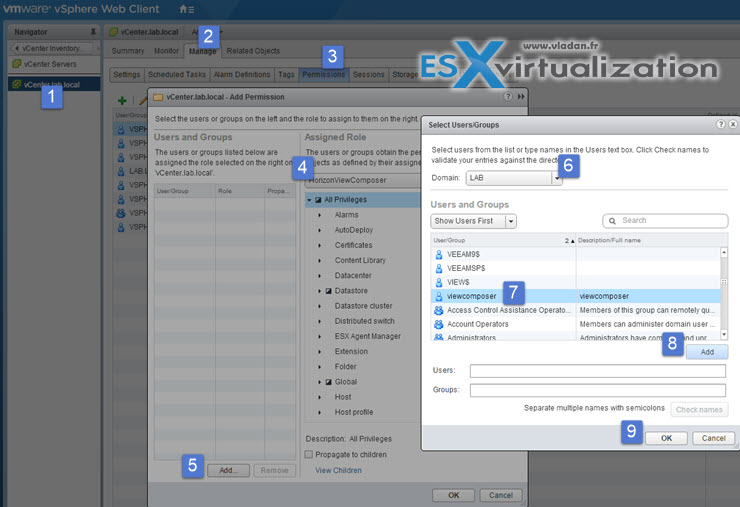740x507 pixels.
Task: Click VIEW$ user icon
Action: [438, 282]
